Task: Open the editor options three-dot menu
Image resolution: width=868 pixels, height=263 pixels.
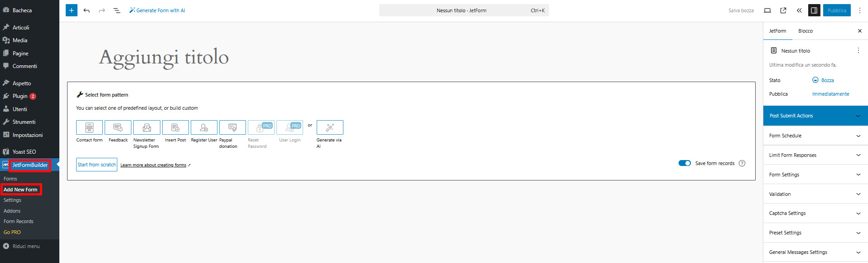Action: tap(860, 10)
